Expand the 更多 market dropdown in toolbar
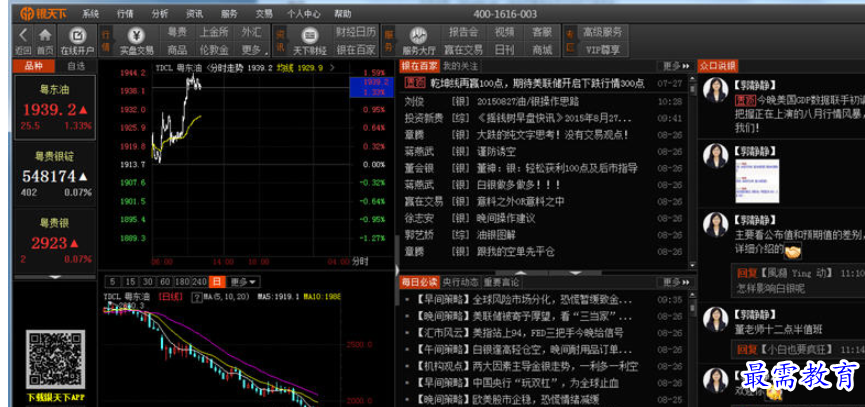Image resolution: width=865 pixels, height=407 pixels. coord(253,50)
